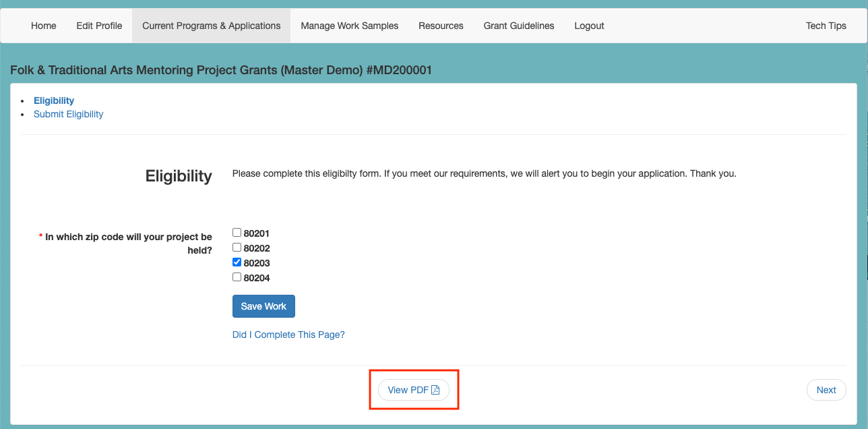Click the PDF document icon beside View PDF
Viewport: 868px width, 429px height.
coord(436,390)
